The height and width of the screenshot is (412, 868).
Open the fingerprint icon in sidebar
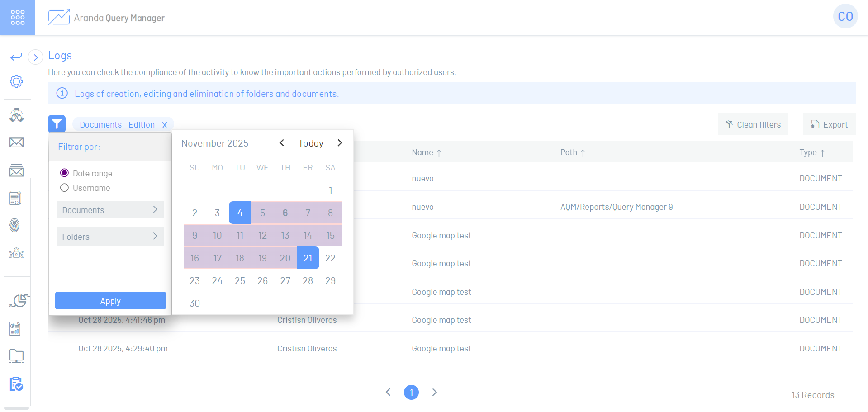pos(15,225)
